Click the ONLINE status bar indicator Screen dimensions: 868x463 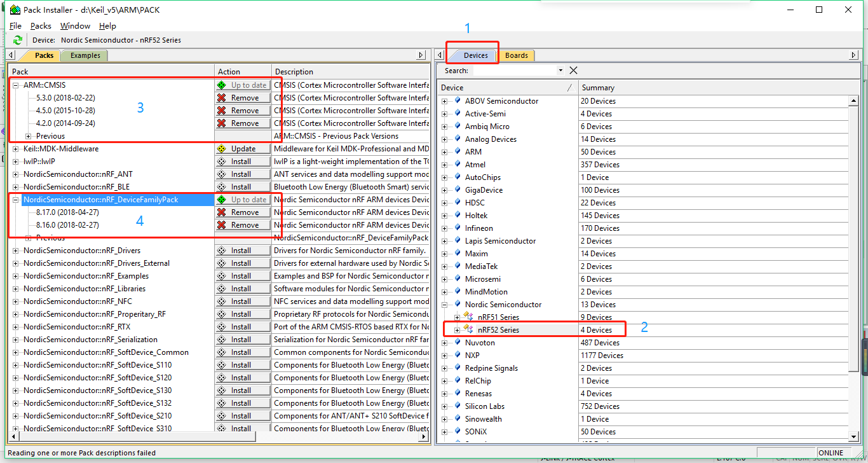pyautogui.click(x=831, y=453)
